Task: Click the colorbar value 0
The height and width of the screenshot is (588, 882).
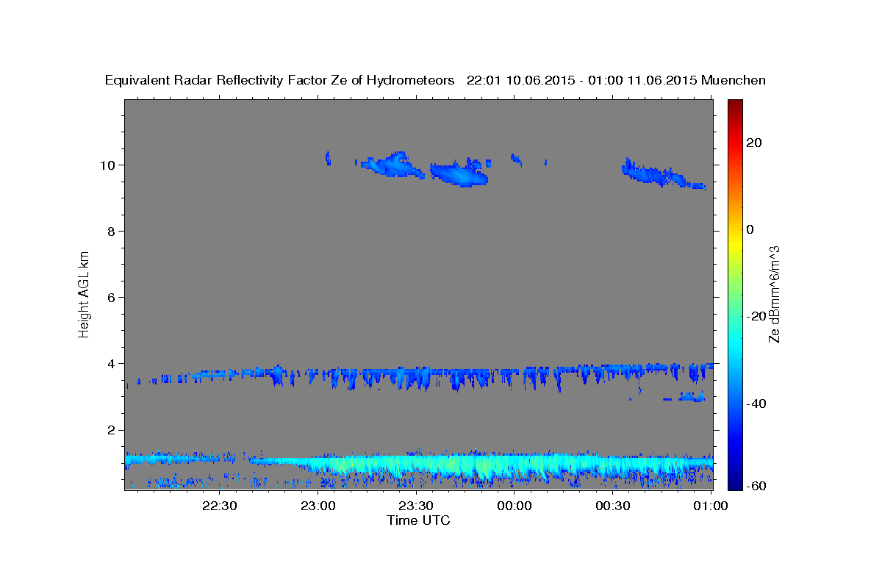Action: click(750, 229)
